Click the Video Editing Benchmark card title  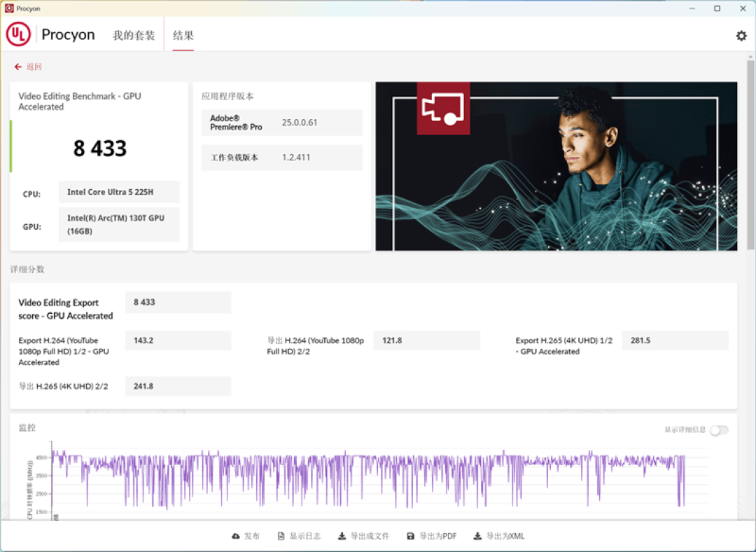[80, 102]
